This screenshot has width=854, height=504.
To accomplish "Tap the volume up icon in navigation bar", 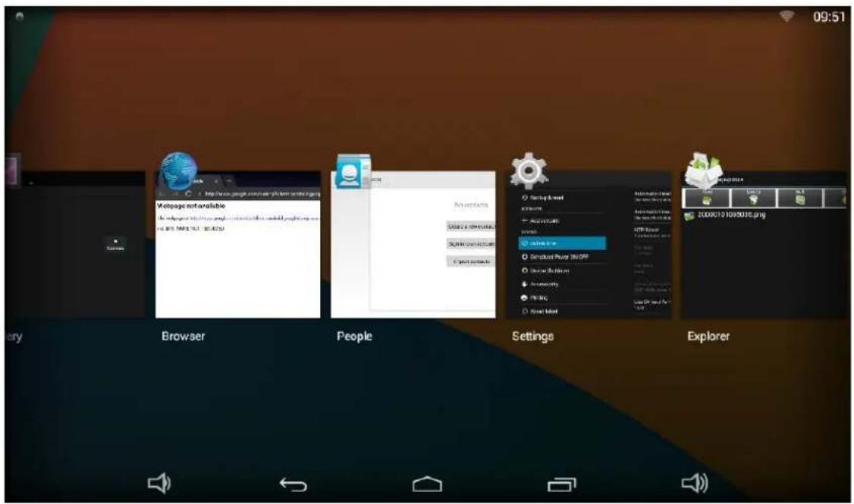I will click(x=695, y=484).
